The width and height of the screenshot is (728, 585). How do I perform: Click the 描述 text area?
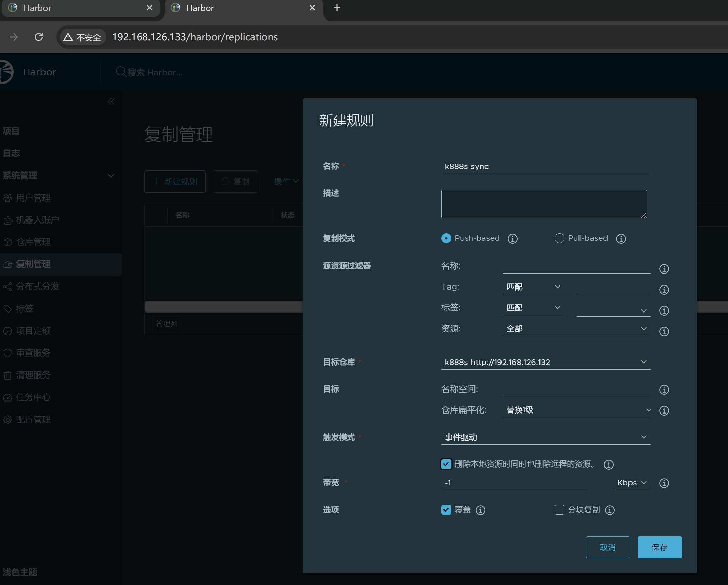543,204
